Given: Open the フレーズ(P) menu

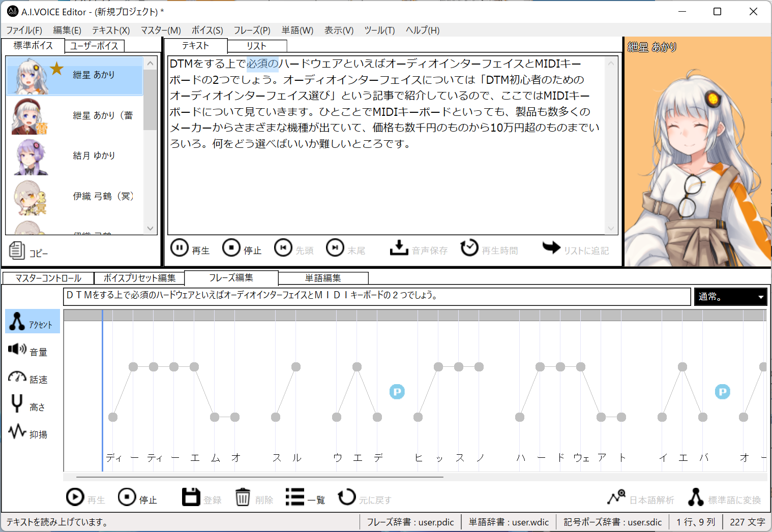Looking at the screenshot, I should [x=252, y=30].
